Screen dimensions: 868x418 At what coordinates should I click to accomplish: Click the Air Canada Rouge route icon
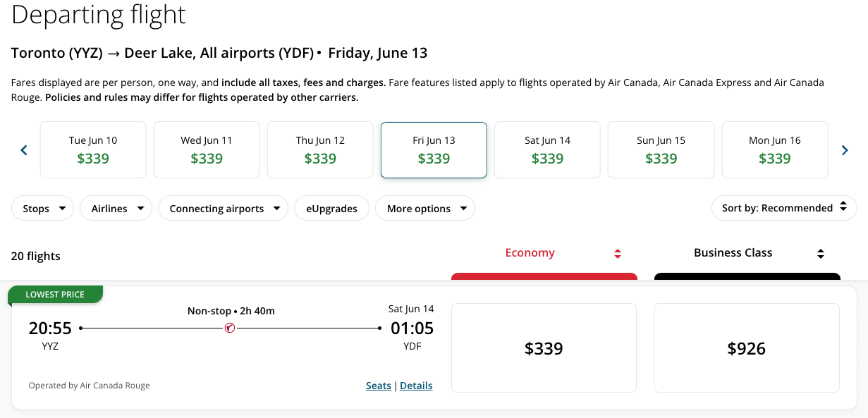coord(230,328)
